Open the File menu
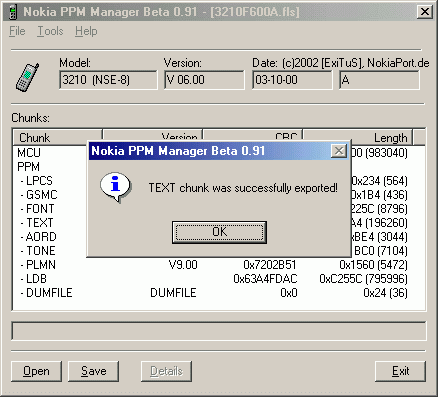The image size is (438, 397). pos(17,31)
